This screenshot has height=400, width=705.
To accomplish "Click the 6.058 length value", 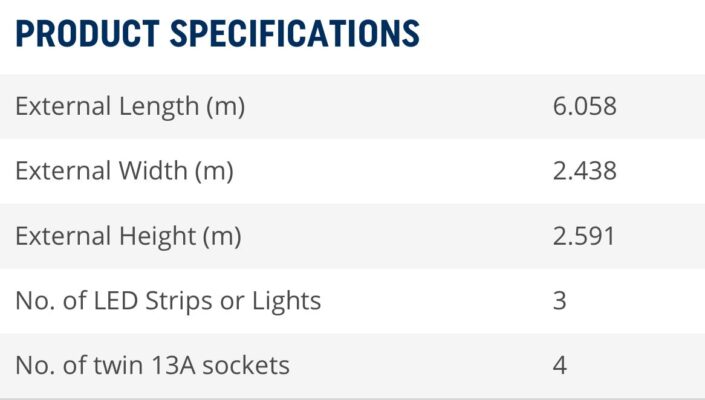I will 584,106.
